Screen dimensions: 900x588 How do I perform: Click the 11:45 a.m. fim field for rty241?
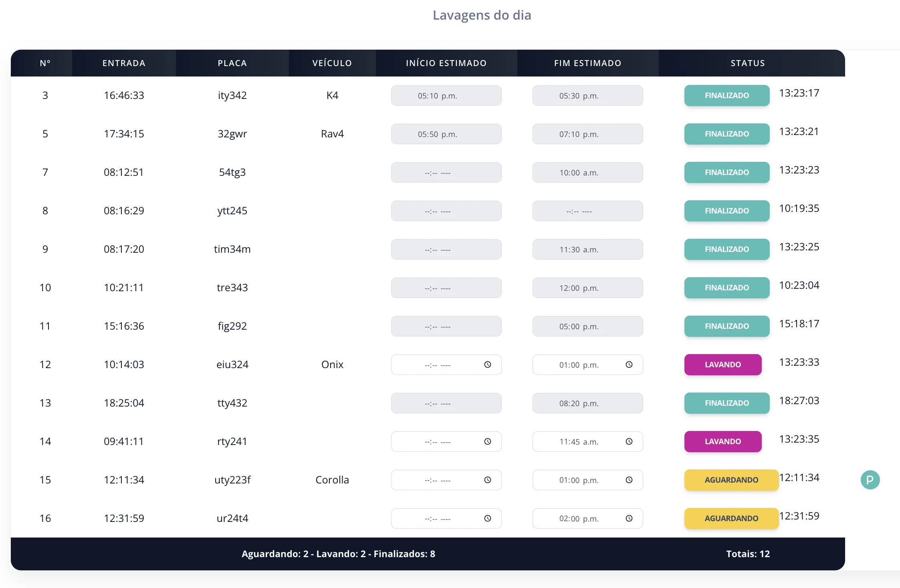pos(587,441)
